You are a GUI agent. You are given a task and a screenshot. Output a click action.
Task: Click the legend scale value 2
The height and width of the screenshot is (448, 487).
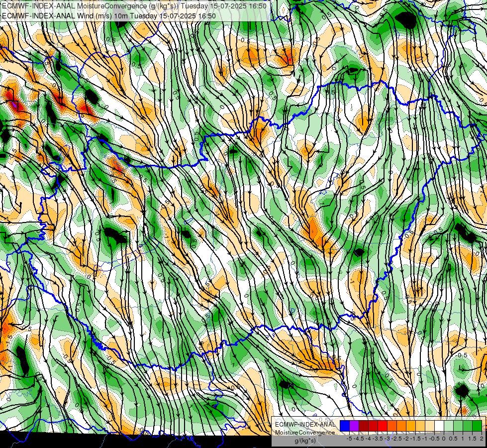(482, 439)
